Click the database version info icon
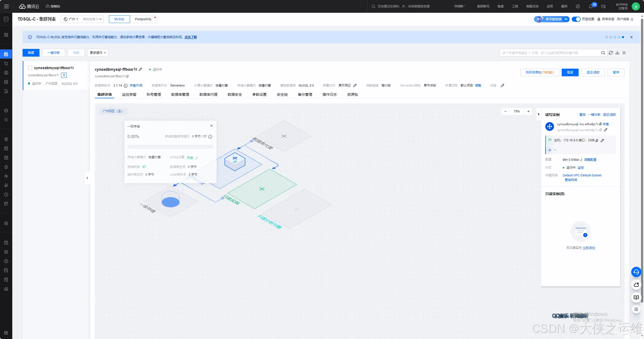Viewport: 644px width, 339px height. (x=126, y=86)
